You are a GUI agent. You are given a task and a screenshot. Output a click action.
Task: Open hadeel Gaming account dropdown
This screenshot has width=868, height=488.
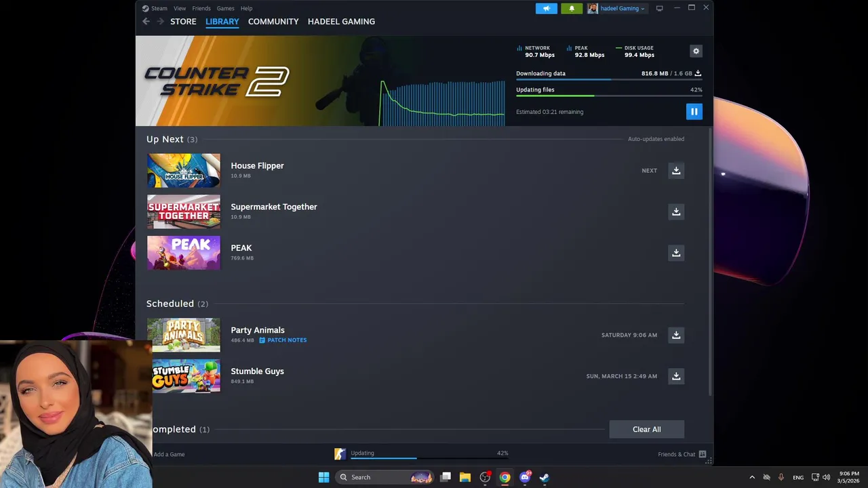click(x=616, y=8)
